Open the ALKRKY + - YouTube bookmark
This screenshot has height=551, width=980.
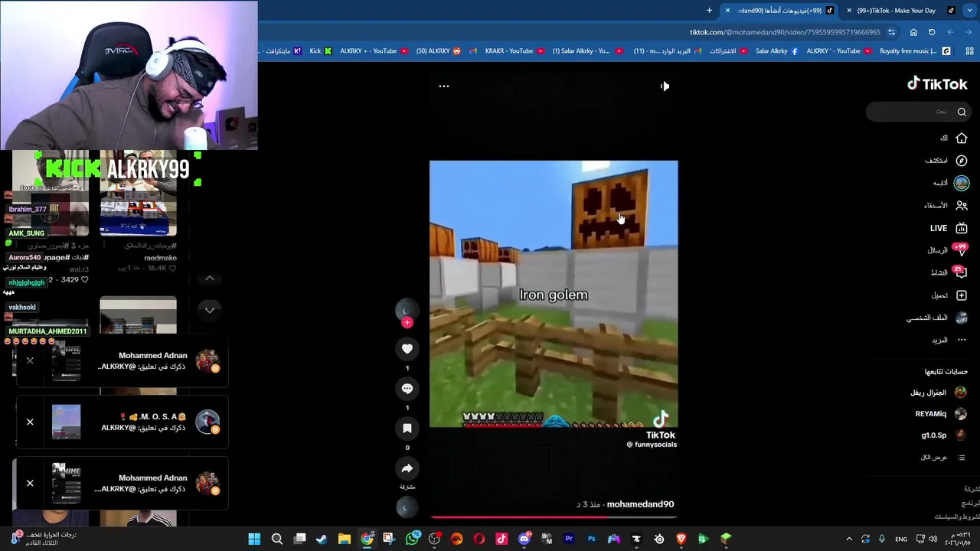click(x=374, y=51)
